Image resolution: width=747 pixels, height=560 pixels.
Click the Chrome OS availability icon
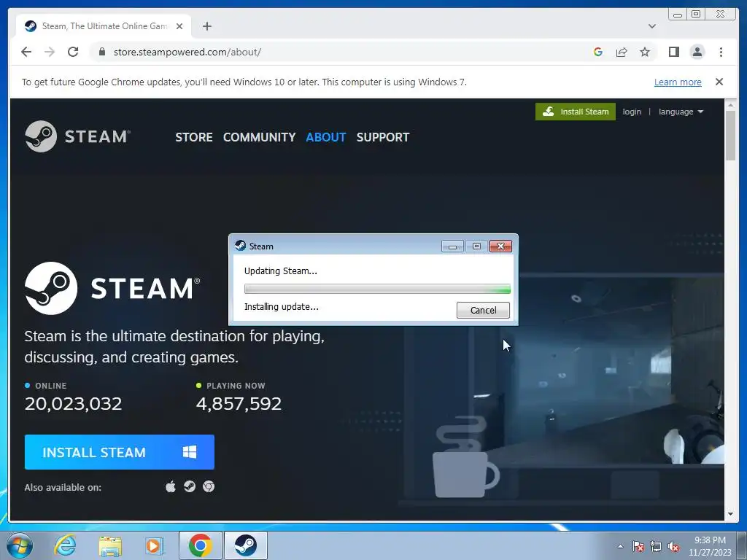point(209,486)
